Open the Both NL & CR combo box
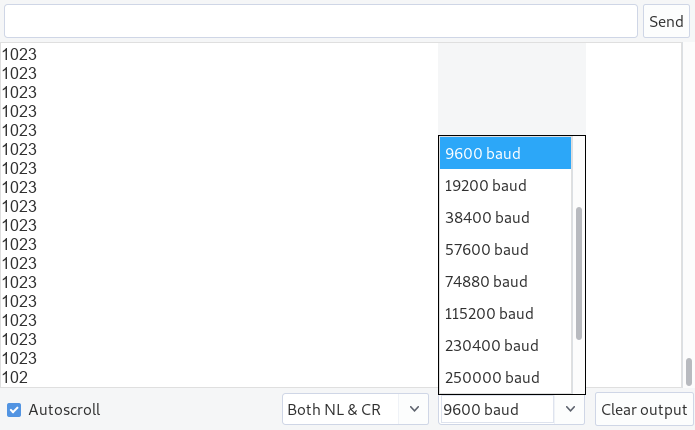 point(355,409)
